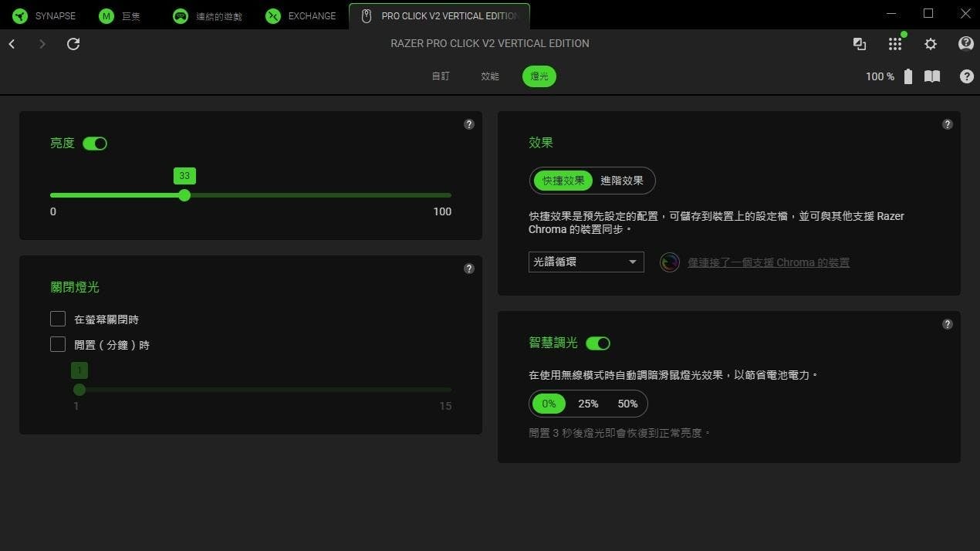The image size is (980, 551).
Task: Open the help chat icon at top right
Action: click(966, 44)
